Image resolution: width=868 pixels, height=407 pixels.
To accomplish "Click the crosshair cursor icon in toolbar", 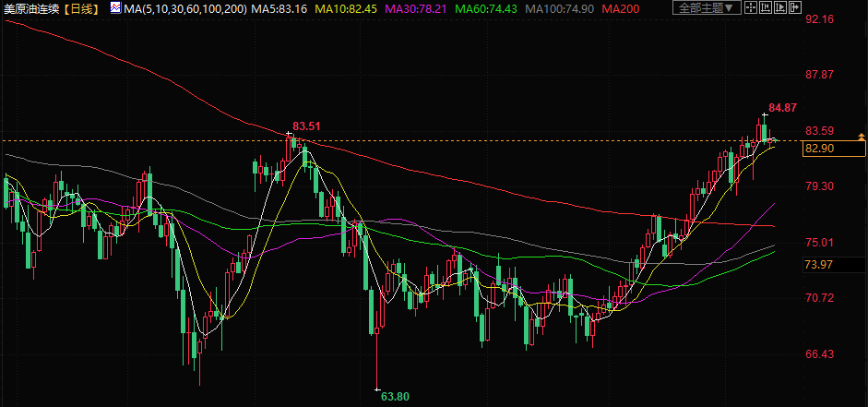I will 753,8.
